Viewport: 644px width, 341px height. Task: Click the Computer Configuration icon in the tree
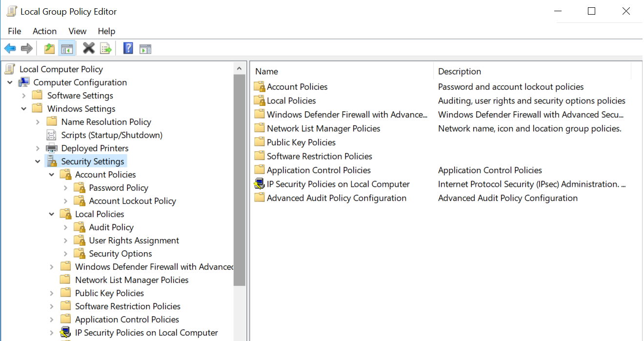tap(24, 82)
